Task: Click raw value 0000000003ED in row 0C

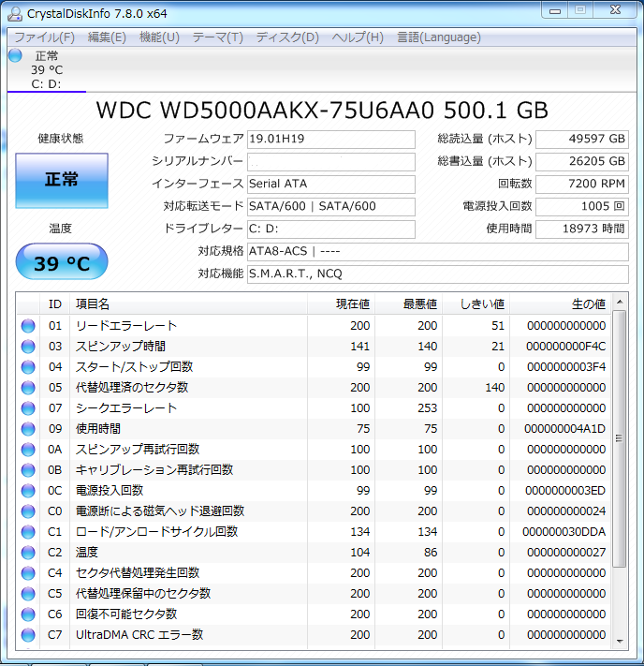Action: 565,491
